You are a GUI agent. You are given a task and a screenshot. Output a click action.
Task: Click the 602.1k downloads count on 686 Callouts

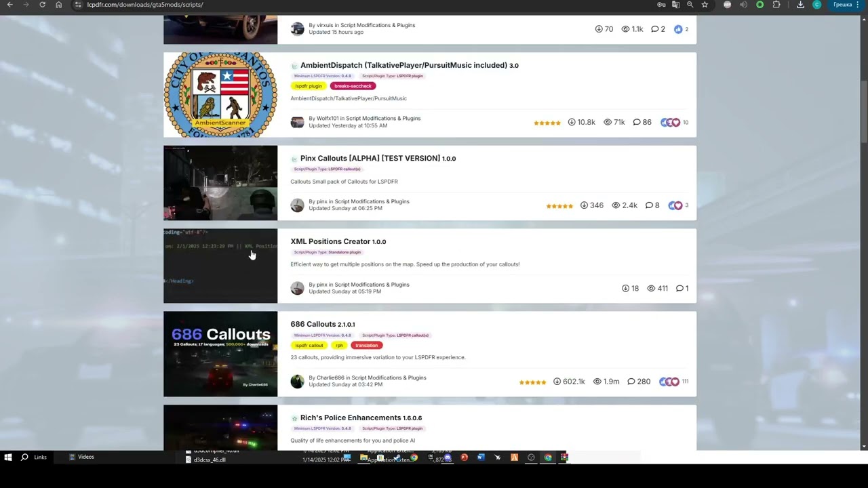569,382
